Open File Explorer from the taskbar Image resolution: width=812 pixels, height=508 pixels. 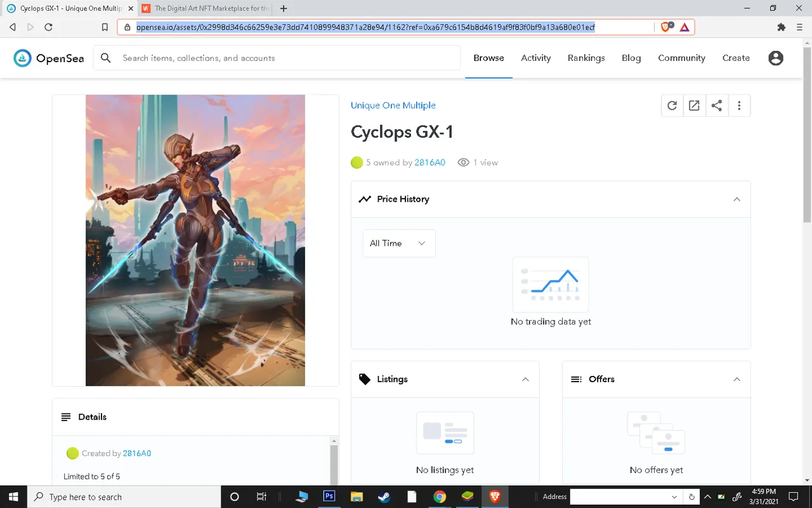point(357,497)
